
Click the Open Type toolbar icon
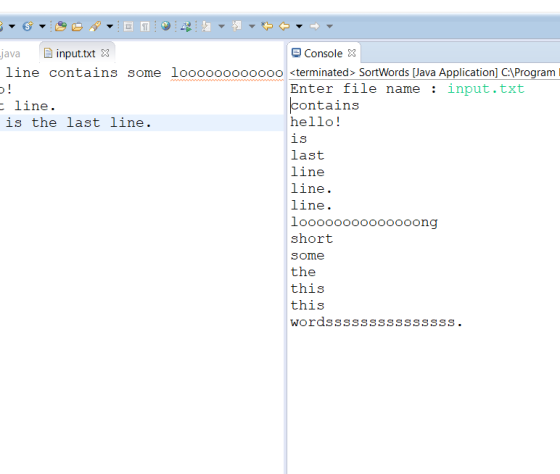[61, 26]
